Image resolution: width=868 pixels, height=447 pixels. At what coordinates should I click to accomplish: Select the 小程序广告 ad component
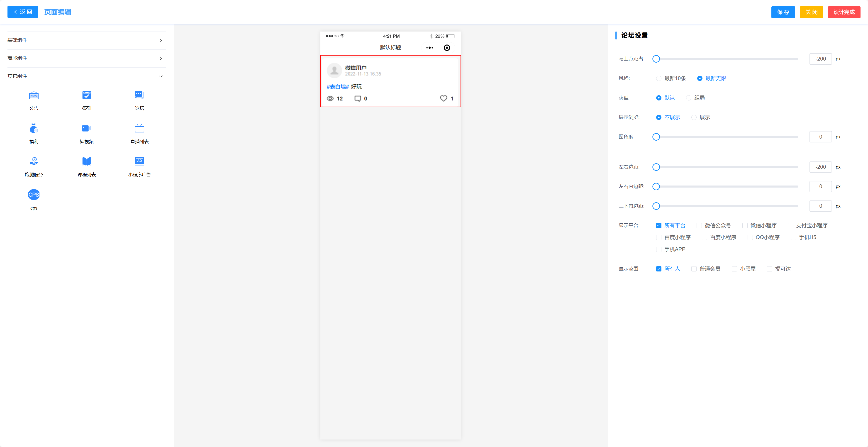tap(139, 162)
